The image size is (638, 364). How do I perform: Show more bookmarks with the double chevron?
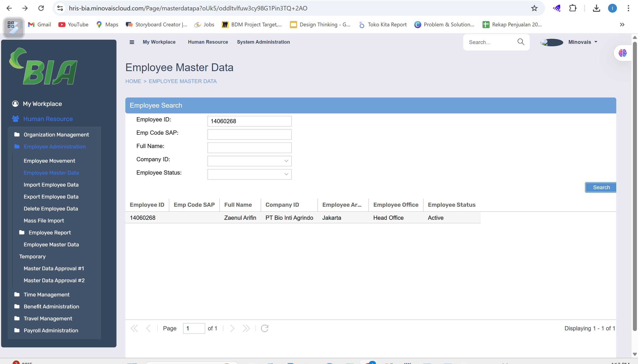click(x=622, y=25)
